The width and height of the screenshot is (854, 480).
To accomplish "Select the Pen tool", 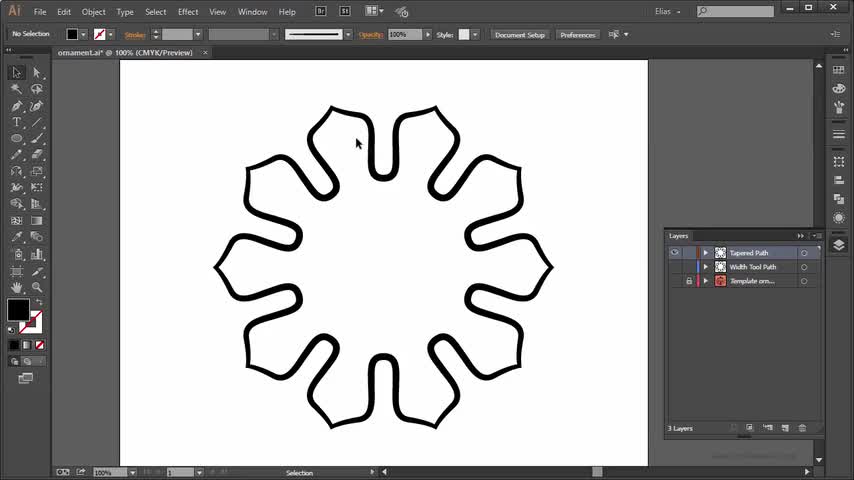I will [x=16, y=106].
